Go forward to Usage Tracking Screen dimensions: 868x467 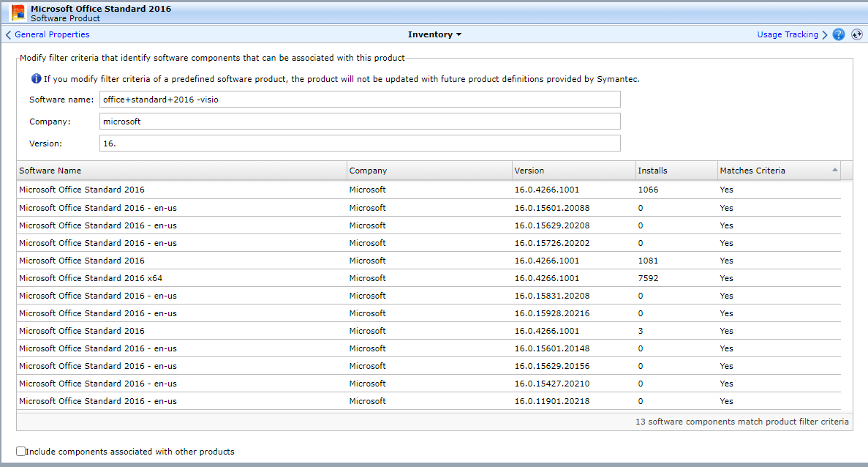click(787, 34)
